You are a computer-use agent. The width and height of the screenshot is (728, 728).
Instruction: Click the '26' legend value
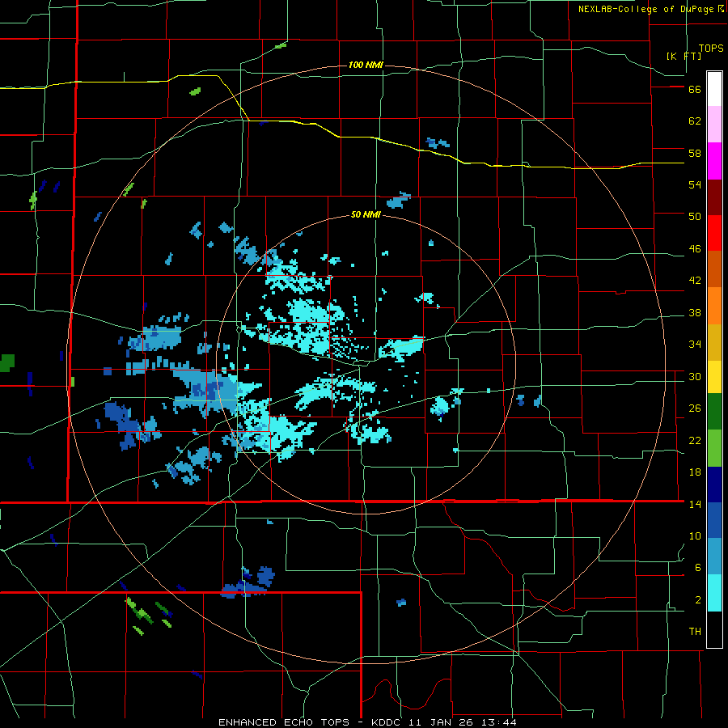click(695, 408)
